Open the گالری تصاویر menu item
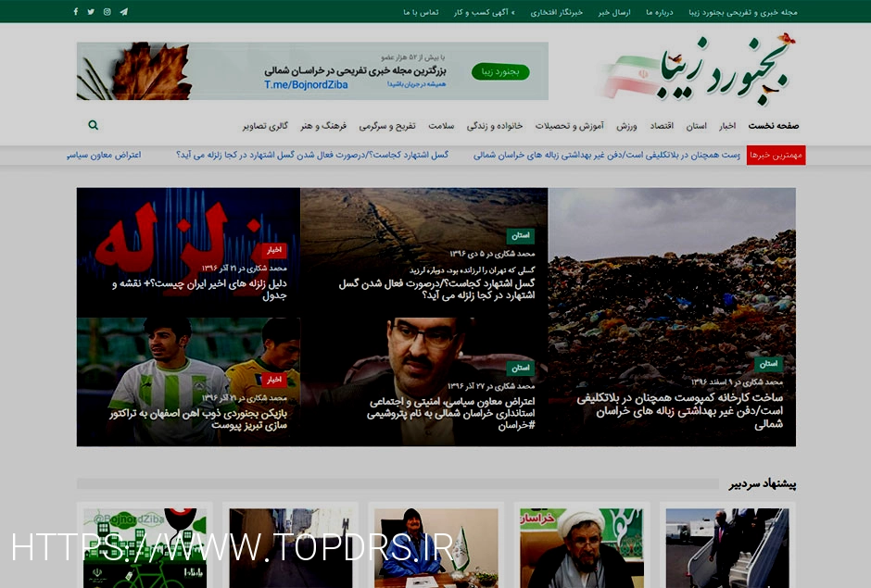The height and width of the screenshot is (588, 871). [265, 126]
